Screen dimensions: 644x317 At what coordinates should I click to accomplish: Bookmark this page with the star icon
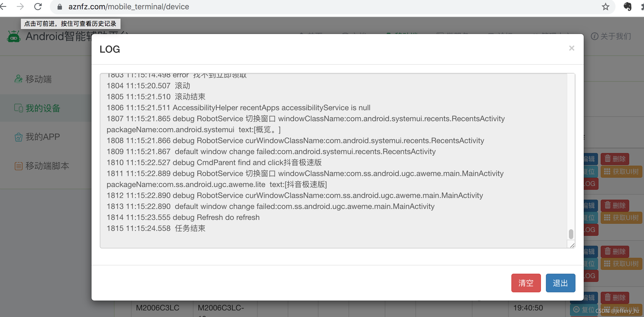click(605, 7)
